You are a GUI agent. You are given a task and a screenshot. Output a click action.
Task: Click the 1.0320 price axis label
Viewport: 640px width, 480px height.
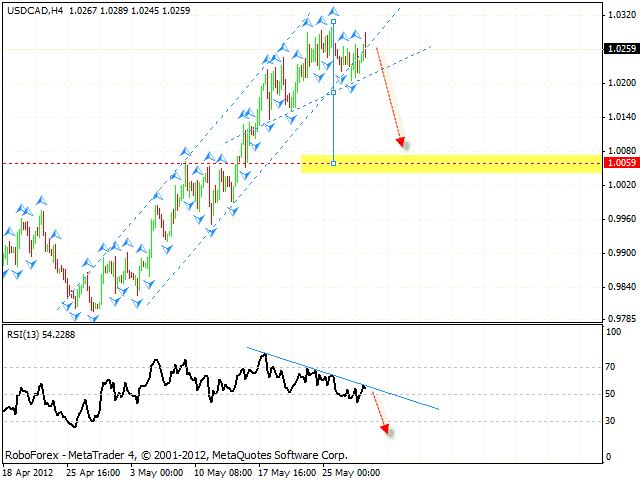pos(620,15)
